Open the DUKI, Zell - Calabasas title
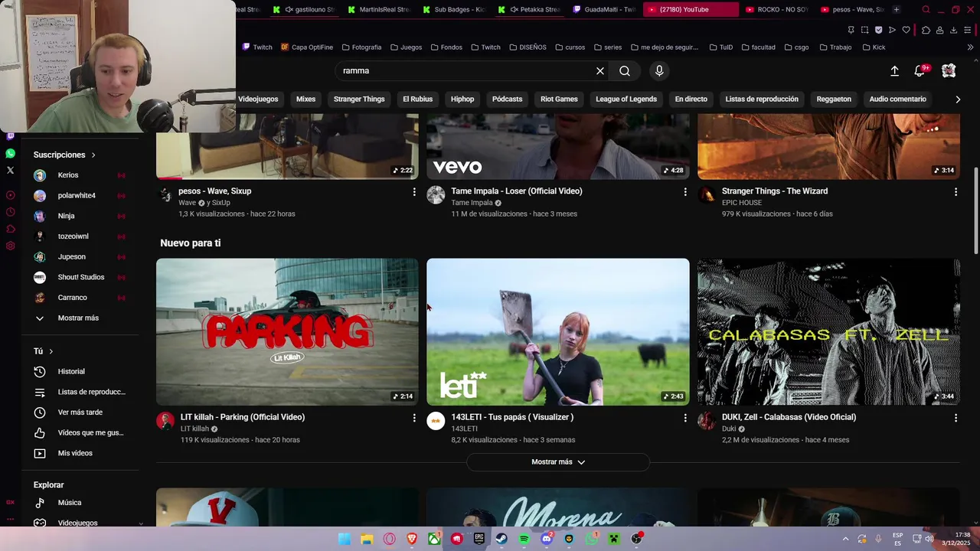Viewport: 980px width, 551px height. click(x=789, y=417)
